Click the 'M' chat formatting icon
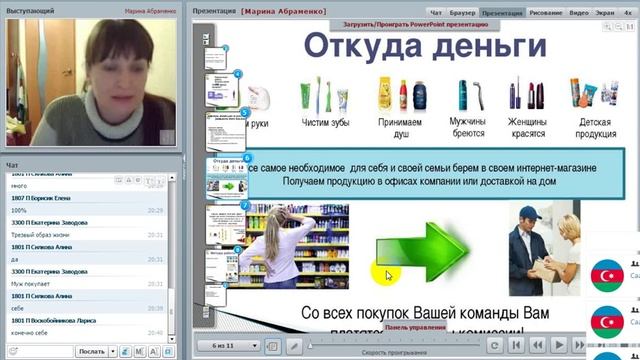Screen dimensions: 640x360 140,351
